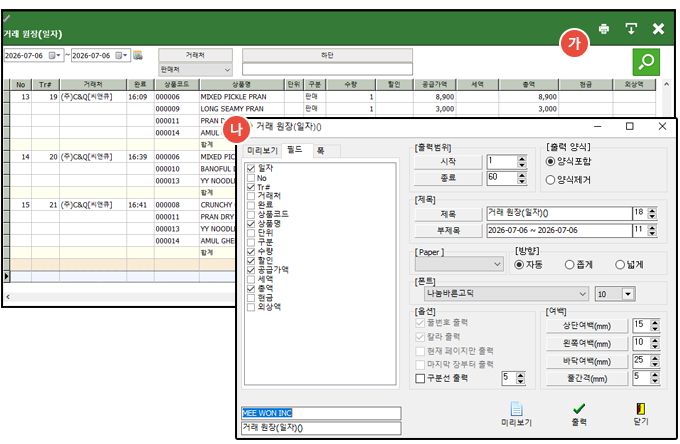Close the 거래 원장(일자) main window

[658, 29]
